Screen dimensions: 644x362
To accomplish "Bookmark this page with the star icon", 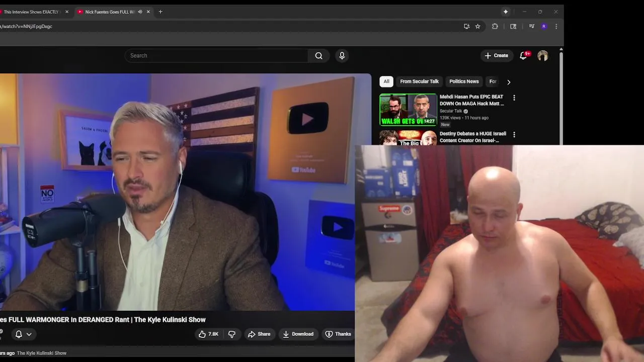I will (x=478, y=26).
